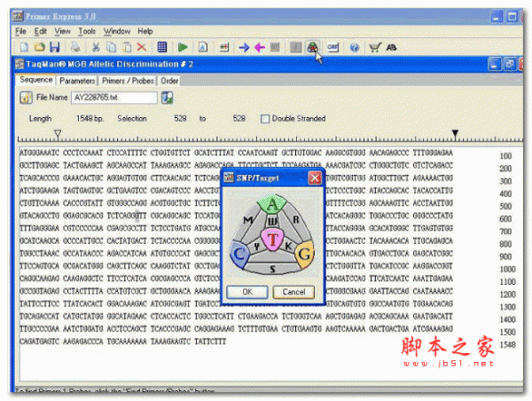Click the SNP/Target tool icon in toolbar

pos(312,48)
